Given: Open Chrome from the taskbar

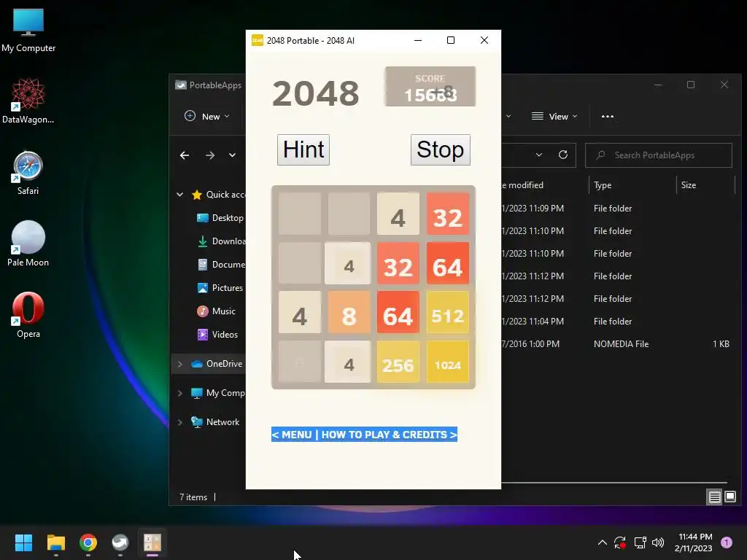Looking at the screenshot, I should click(88, 542).
